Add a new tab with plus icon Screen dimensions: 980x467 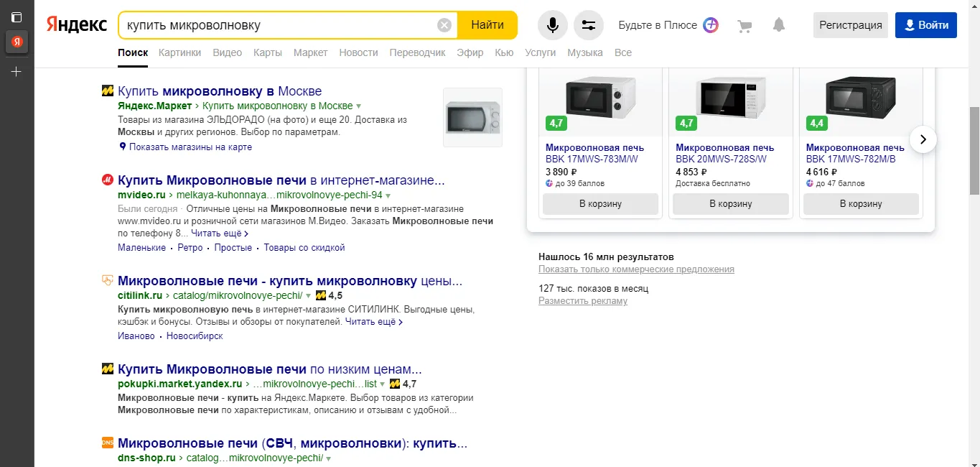[17, 72]
